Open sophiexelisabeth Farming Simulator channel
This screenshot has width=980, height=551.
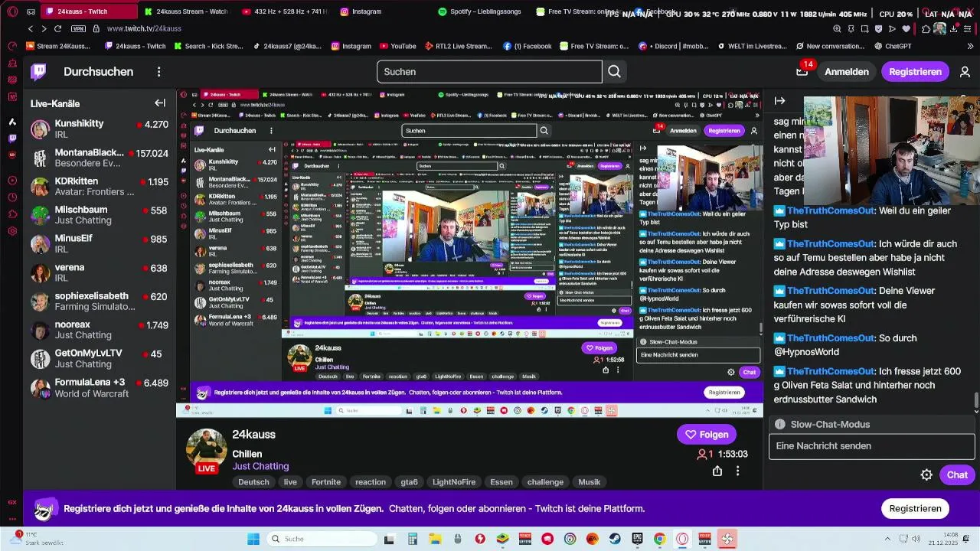(x=100, y=302)
